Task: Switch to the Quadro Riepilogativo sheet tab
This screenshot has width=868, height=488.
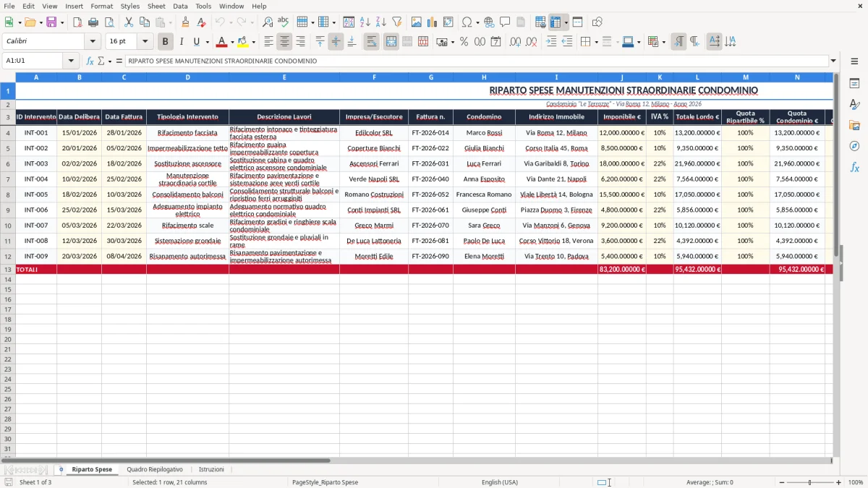Action: [155, 469]
